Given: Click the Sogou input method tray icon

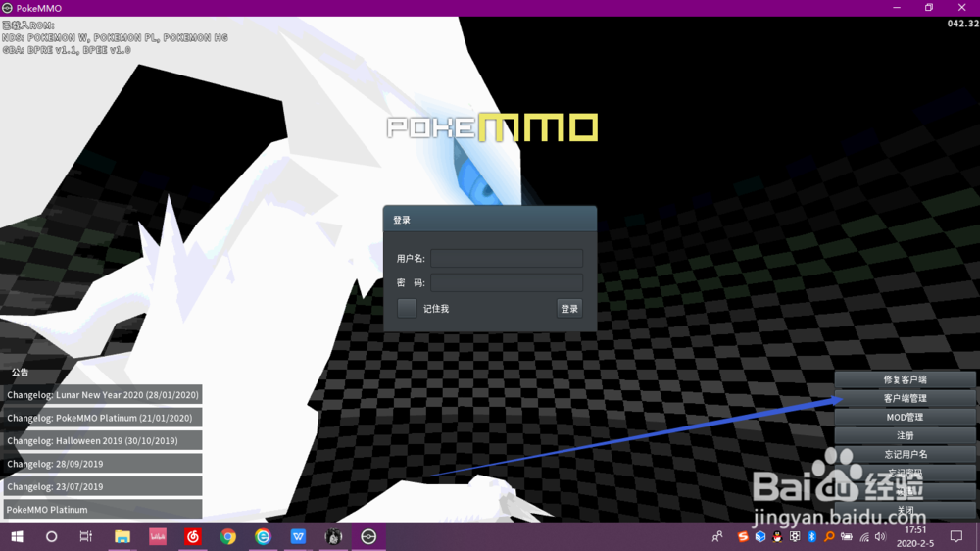Looking at the screenshot, I should pos(743,536).
